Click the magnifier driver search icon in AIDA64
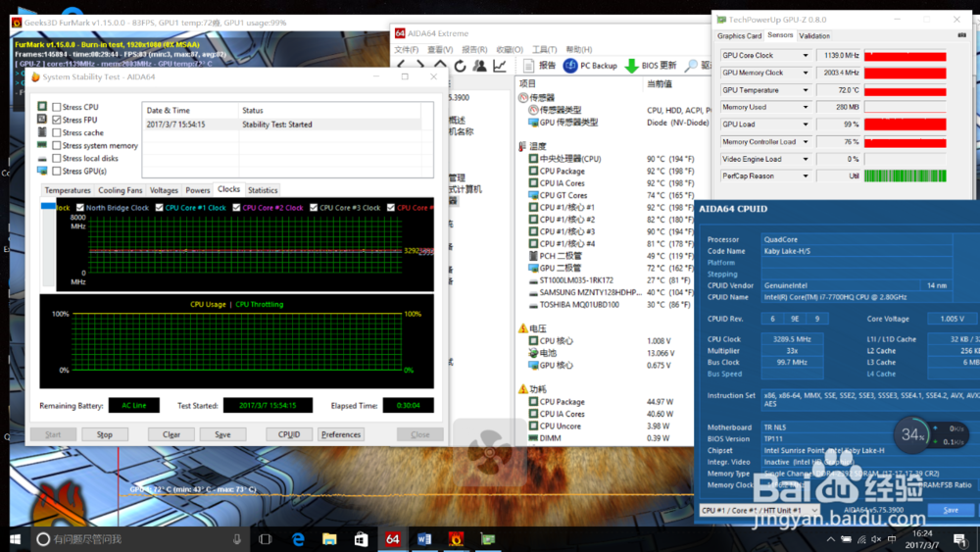 pos(691,65)
